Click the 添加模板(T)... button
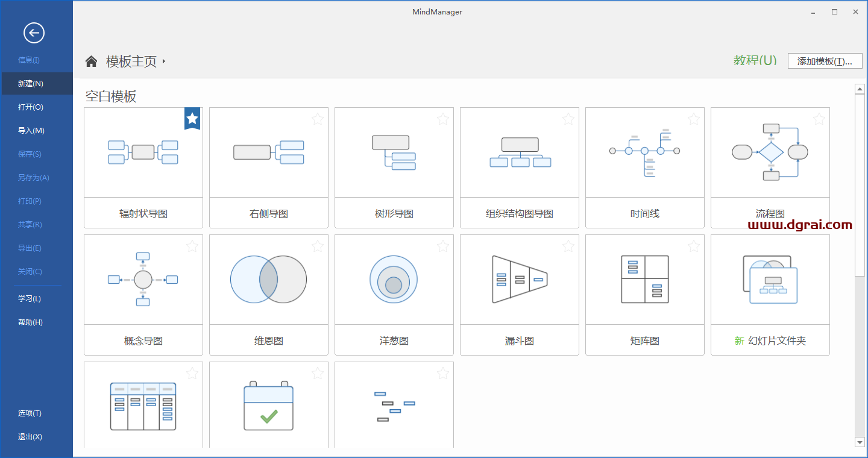This screenshot has width=868, height=458. (825, 61)
